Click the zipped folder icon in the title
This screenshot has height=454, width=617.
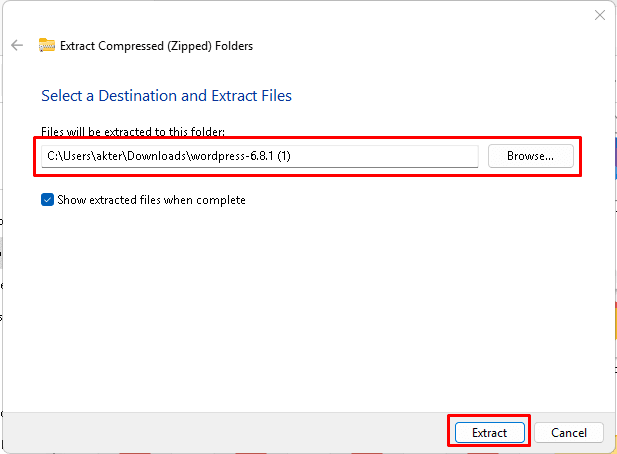pos(47,45)
